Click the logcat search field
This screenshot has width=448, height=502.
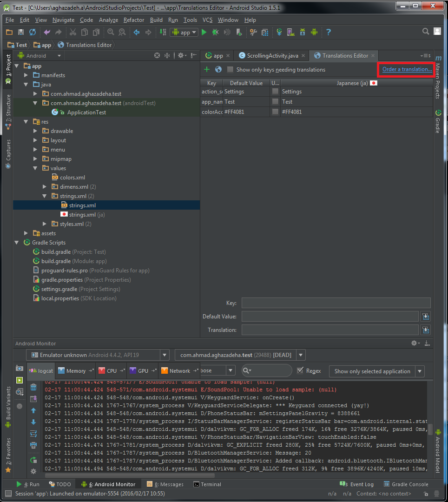267,370
